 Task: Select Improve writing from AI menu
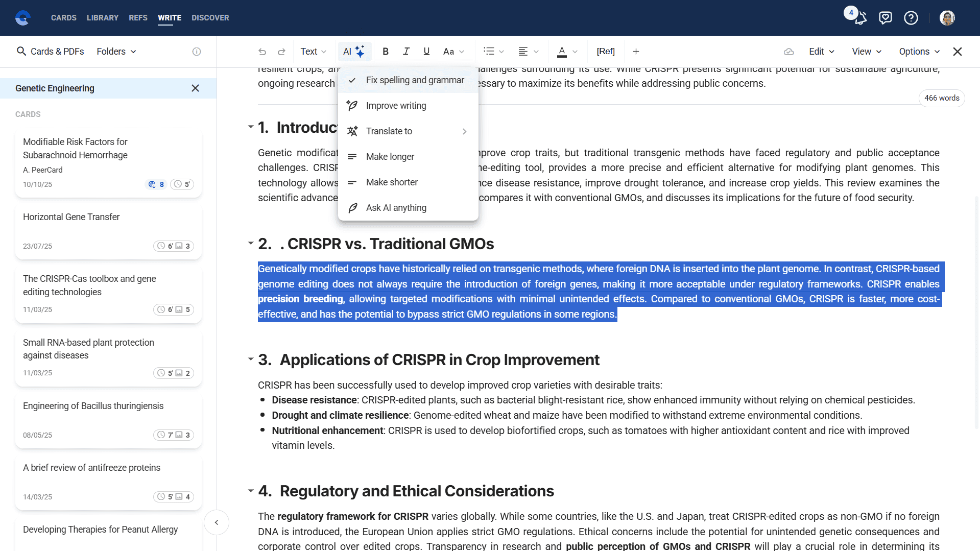[396, 106]
